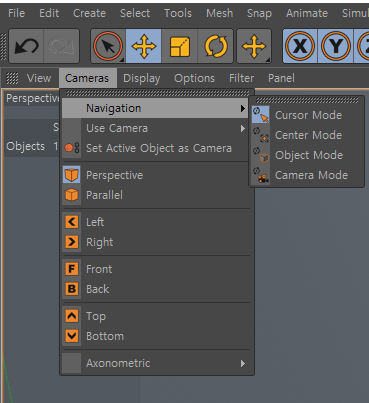Select Cursor Mode navigation

pos(308,115)
